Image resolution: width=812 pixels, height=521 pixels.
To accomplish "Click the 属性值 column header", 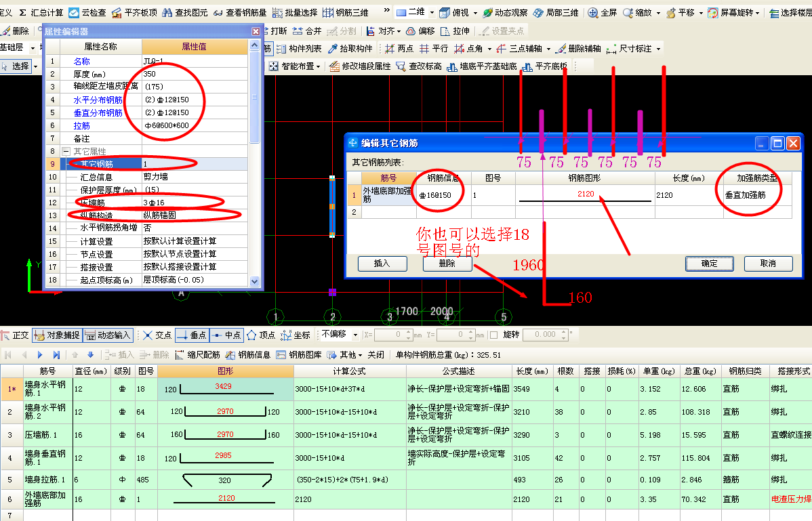I will point(195,47).
